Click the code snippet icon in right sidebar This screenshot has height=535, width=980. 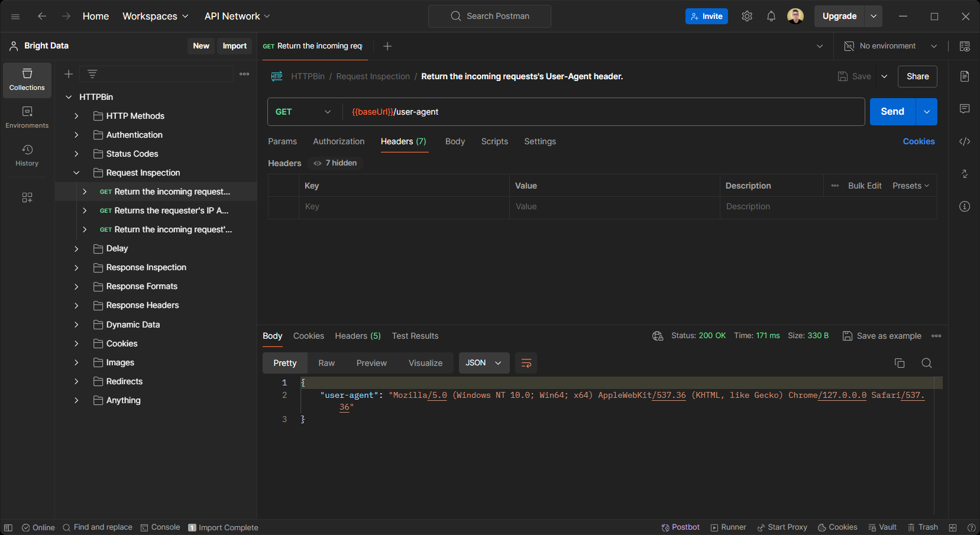[965, 141]
